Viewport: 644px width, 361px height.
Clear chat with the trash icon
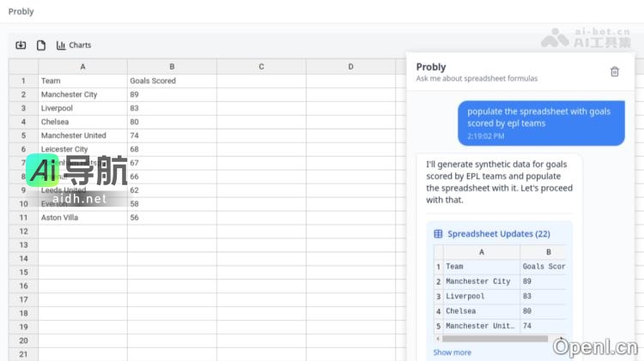point(614,72)
